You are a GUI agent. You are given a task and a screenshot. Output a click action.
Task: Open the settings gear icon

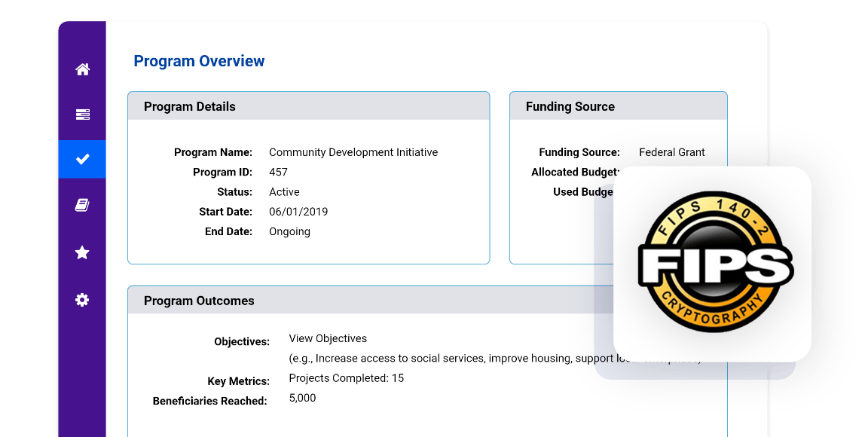pyautogui.click(x=82, y=300)
